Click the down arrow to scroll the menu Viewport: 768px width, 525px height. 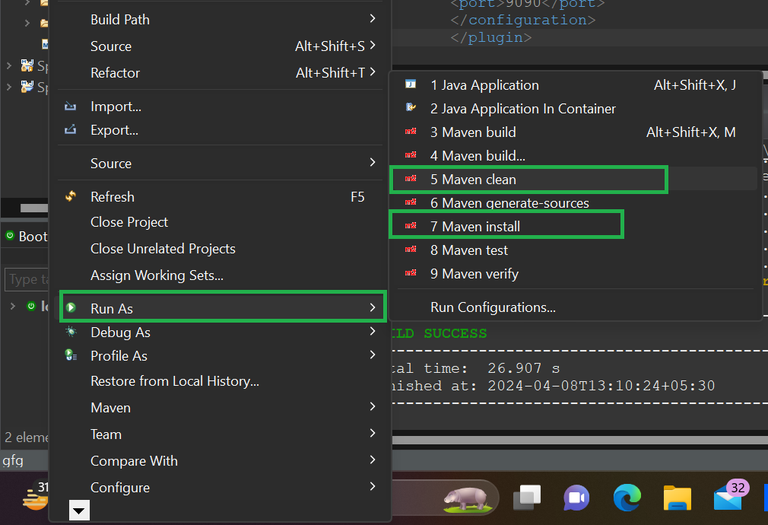click(x=79, y=511)
